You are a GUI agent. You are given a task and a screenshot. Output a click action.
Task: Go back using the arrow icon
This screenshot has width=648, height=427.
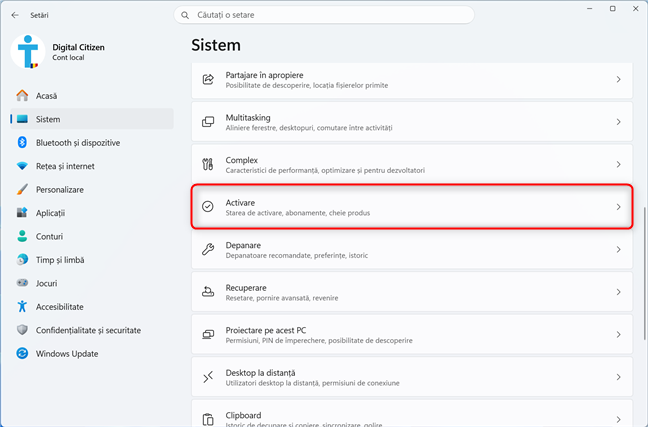[x=15, y=15]
